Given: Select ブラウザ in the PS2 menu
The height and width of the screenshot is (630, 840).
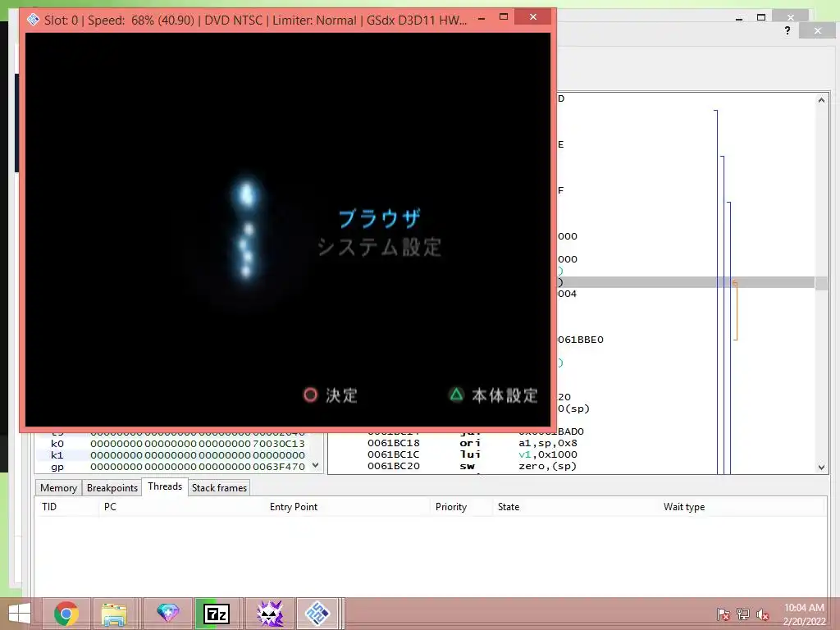Looking at the screenshot, I should pos(379,218).
